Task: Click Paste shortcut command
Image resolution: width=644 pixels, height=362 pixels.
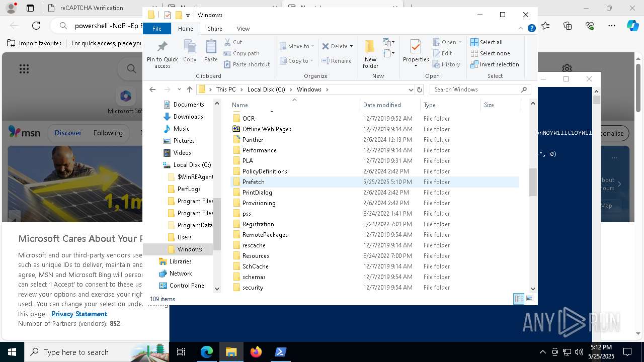Action: 247,64
